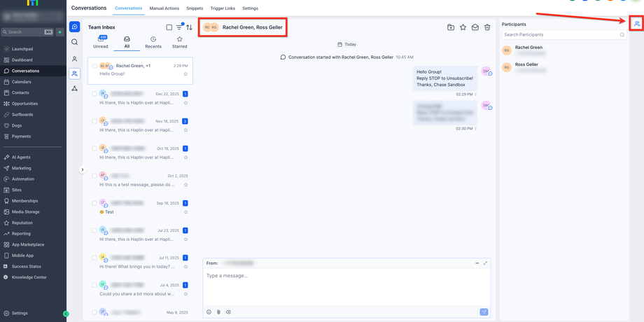Image resolution: width=644 pixels, height=322 pixels.
Task: Tick the checkbox for Oct 16, 2025 conversation
Action: 94,148
